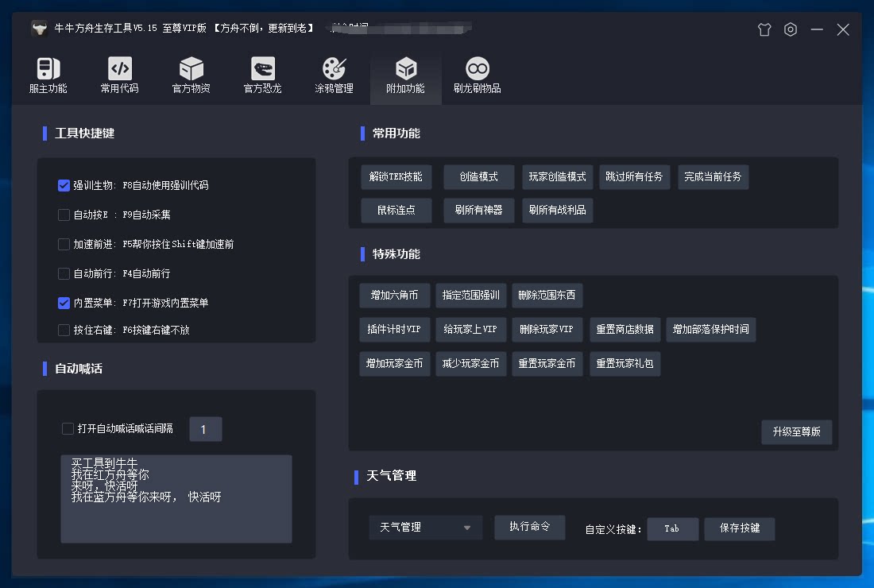This screenshot has width=874, height=588.
Task: Click the shirt icon in title bar
Action: click(764, 29)
